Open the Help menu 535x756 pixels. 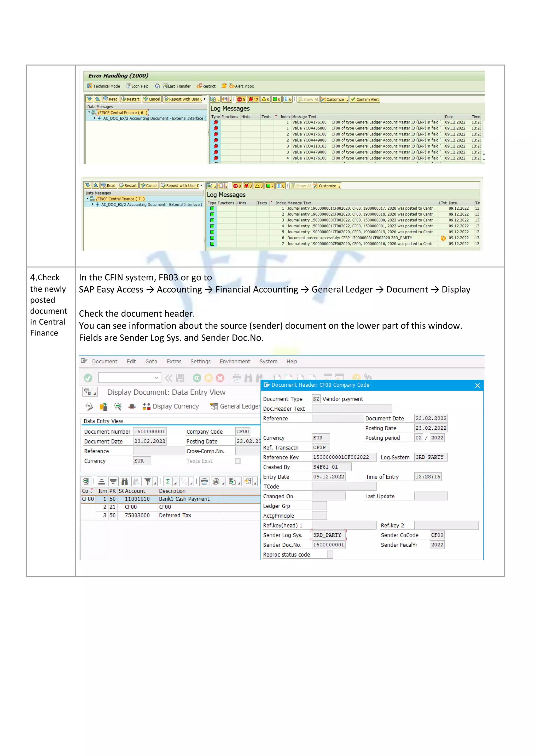pos(292,362)
